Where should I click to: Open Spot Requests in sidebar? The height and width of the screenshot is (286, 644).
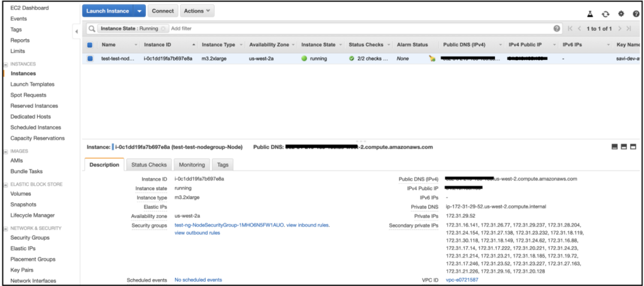(28, 95)
